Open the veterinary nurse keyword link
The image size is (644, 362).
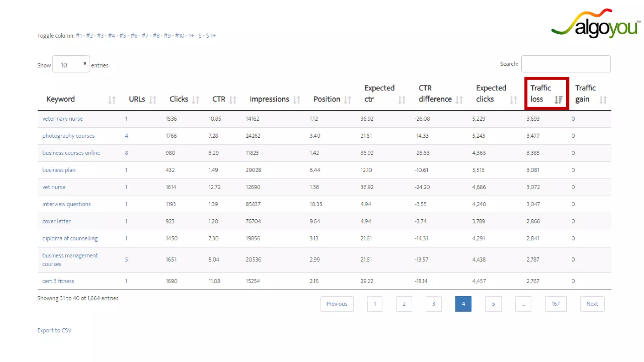(63, 119)
